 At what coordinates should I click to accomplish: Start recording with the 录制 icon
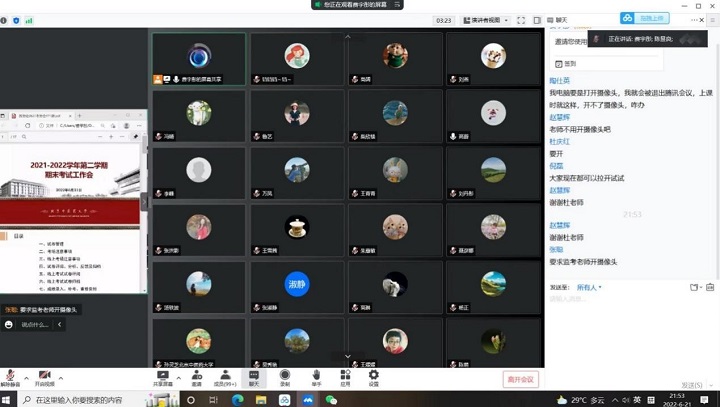click(x=285, y=376)
